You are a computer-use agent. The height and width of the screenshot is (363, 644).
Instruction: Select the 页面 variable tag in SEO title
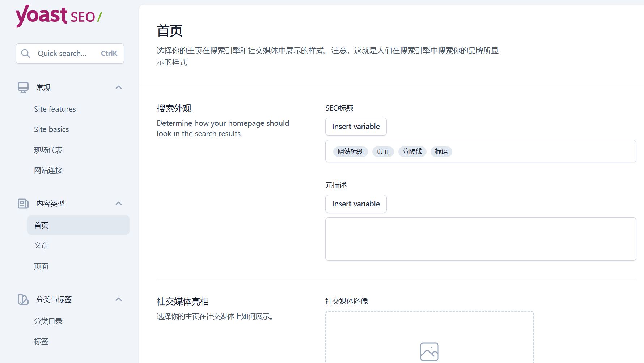click(383, 151)
